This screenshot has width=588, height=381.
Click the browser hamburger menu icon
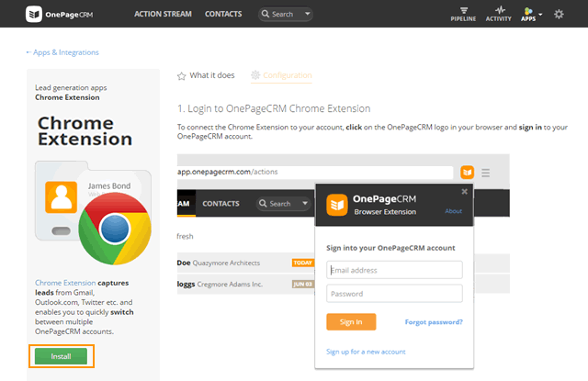[x=486, y=173]
